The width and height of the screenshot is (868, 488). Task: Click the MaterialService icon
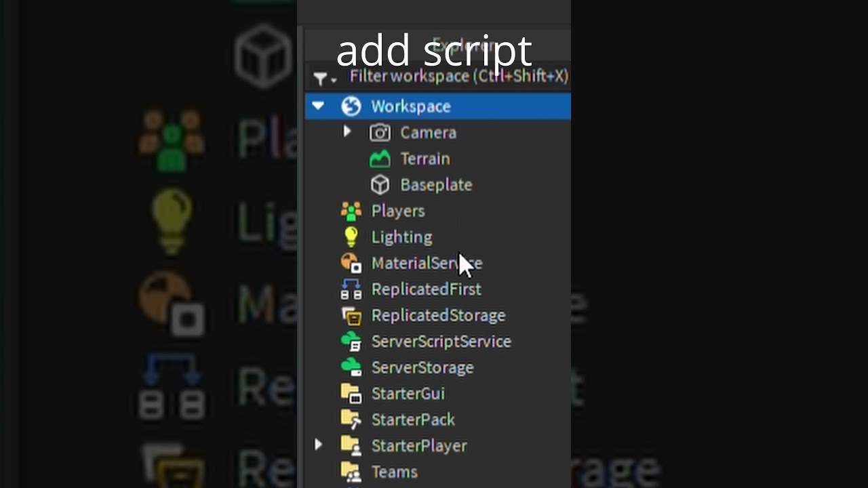coord(351,263)
